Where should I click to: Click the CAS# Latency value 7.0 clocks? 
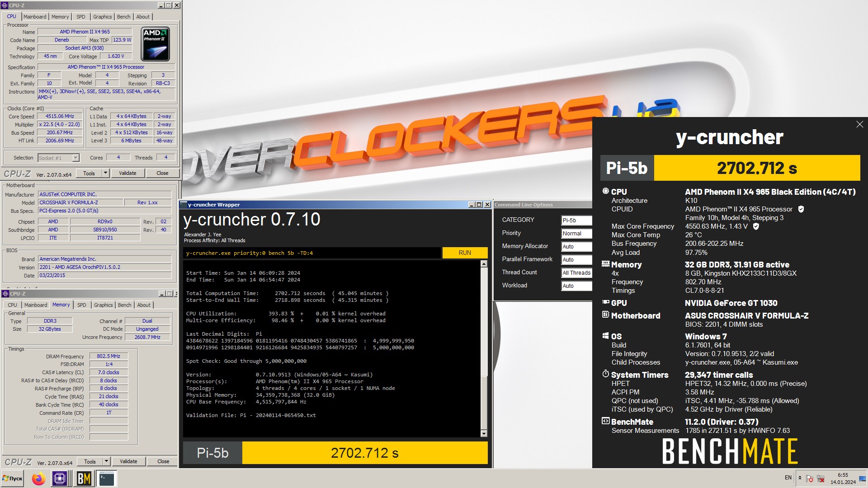click(108, 373)
